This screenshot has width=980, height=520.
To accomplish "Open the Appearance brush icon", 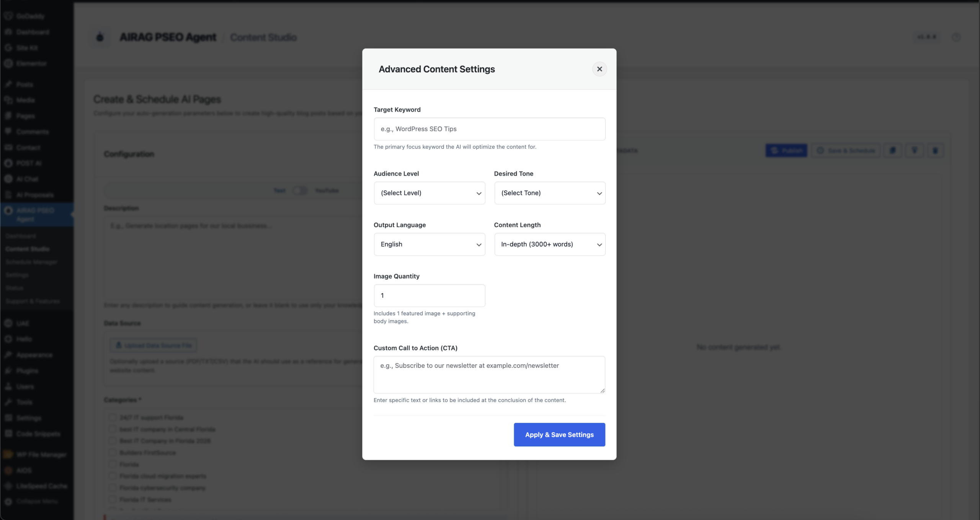I will [8, 355].
